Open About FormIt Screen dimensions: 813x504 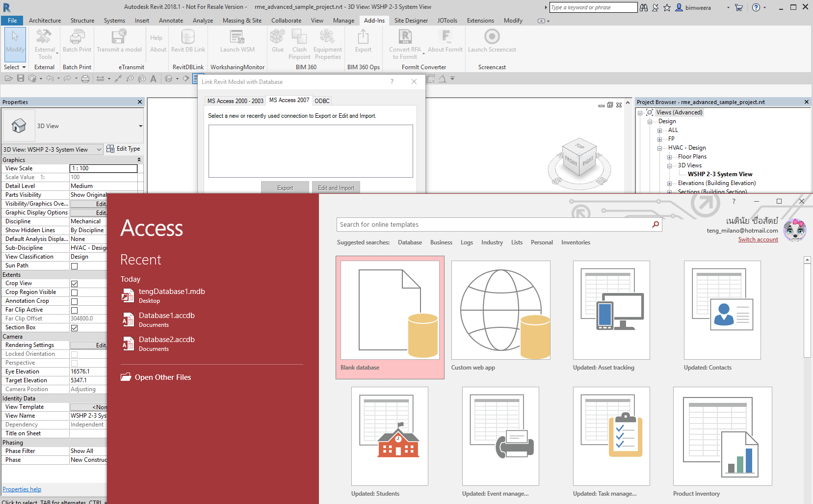click(x=445, y=41)
